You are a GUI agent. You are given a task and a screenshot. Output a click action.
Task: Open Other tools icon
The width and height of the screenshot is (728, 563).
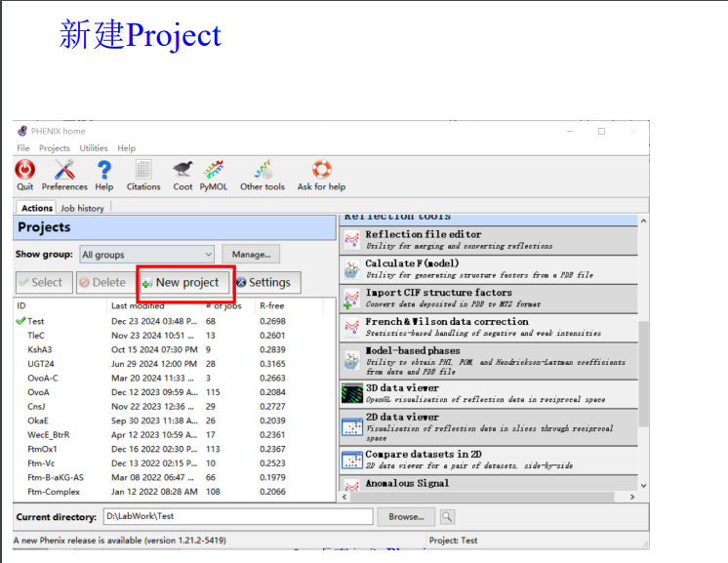point(263,170)
